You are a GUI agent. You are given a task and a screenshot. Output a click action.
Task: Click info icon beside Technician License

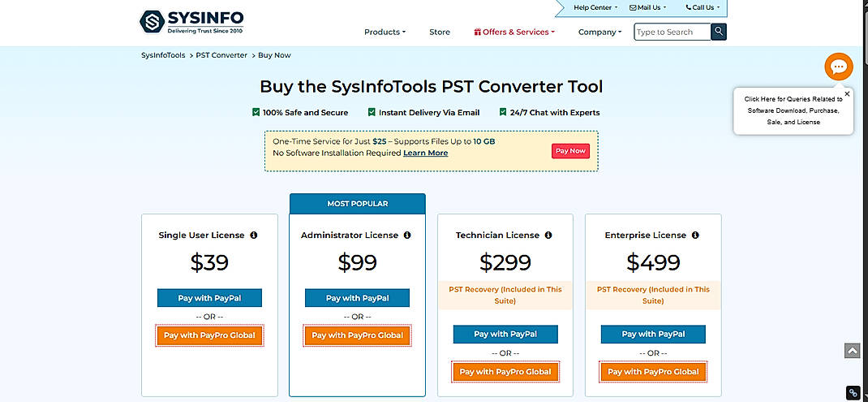548,235
